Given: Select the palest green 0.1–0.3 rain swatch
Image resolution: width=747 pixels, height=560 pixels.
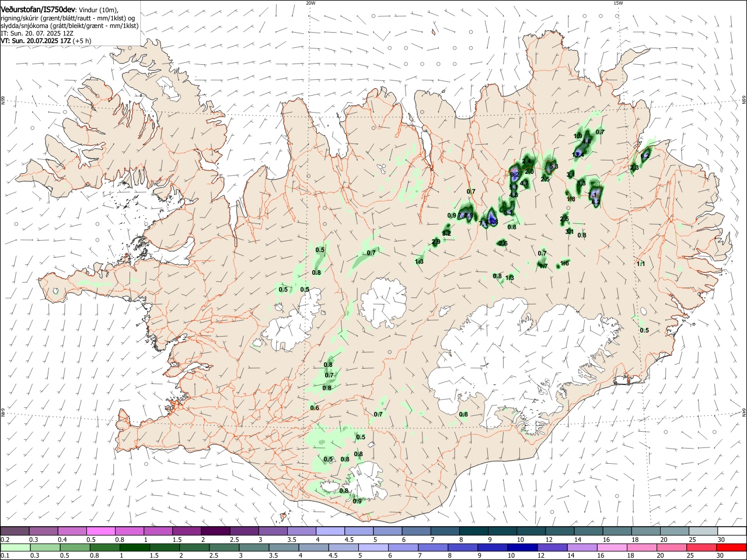Looking at the screenshot, I should pos(16,547).
